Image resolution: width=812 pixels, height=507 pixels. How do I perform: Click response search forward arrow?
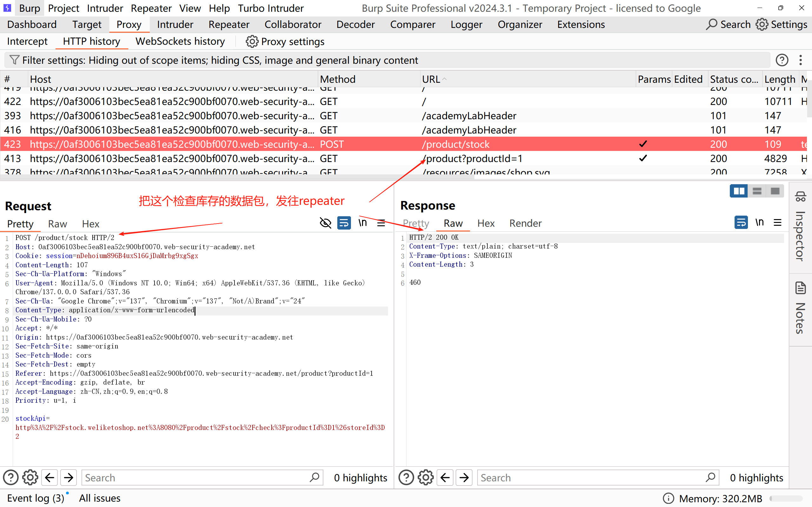coord(464,478)
